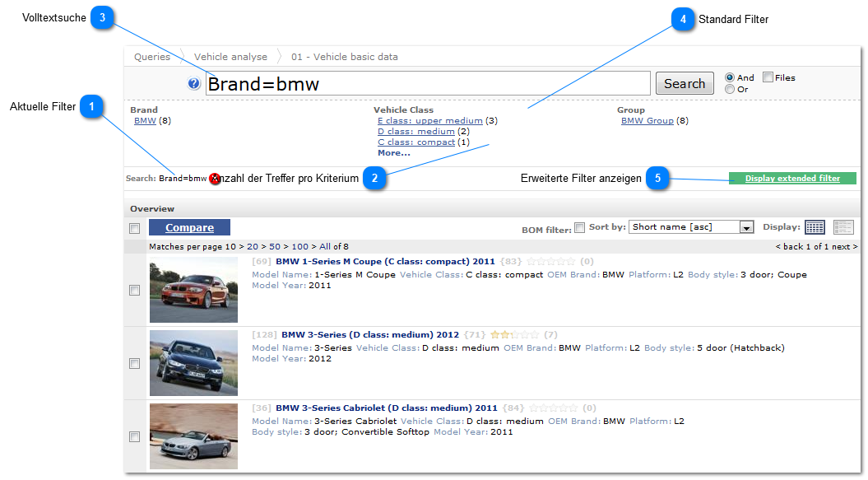Rate the 1-Series M Coupe with stars
The image size is (868, 480).
(x=550, y=262)
